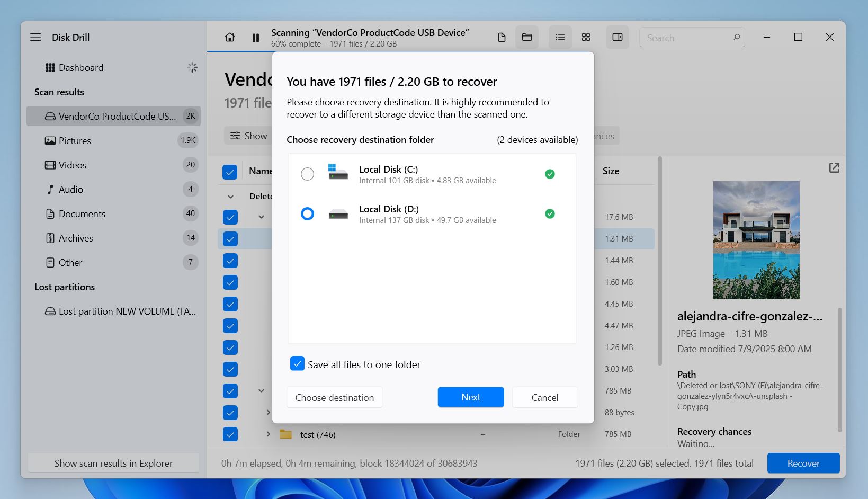Sort by the Size column header
The image size is (868, 499).
click(x=611, y=171)
